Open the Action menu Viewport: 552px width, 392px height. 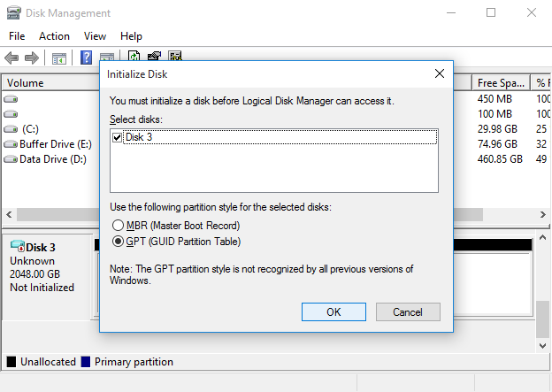pos(54,36)
